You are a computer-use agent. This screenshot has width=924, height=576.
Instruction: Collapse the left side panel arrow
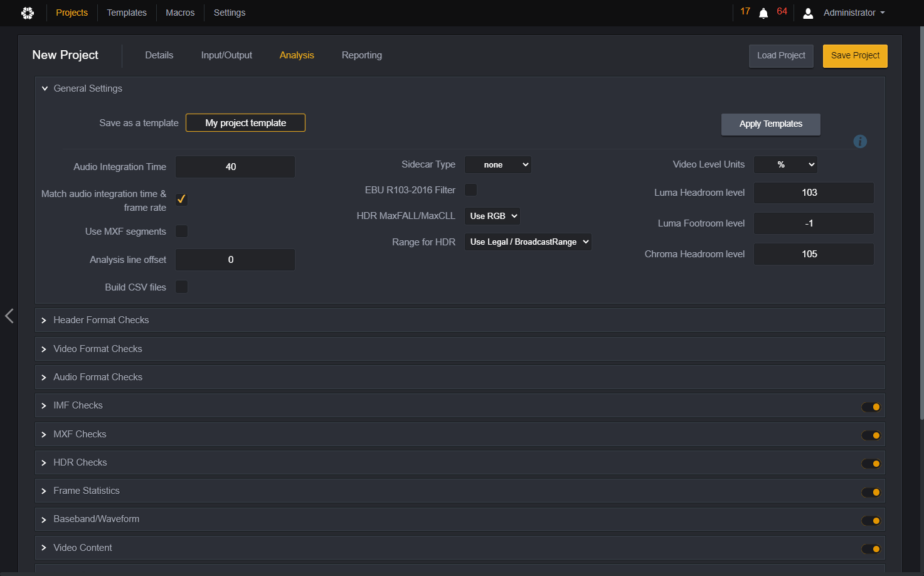click(9, 316)
